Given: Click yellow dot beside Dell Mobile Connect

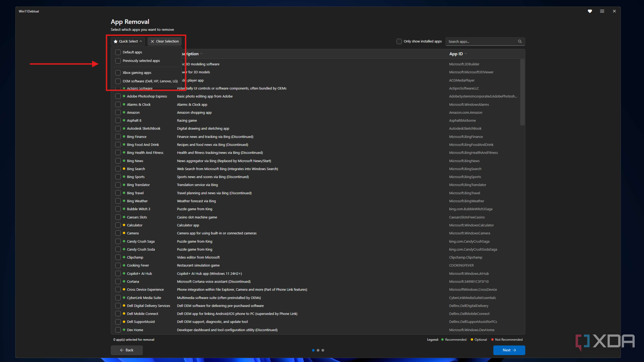Looking at the screenshot, I should coord(124,314).
